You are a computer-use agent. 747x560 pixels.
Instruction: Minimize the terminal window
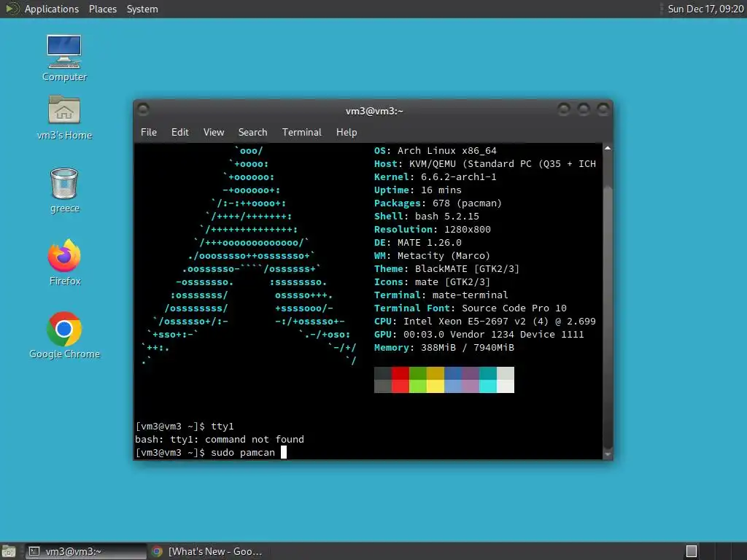tap(564, 110)
